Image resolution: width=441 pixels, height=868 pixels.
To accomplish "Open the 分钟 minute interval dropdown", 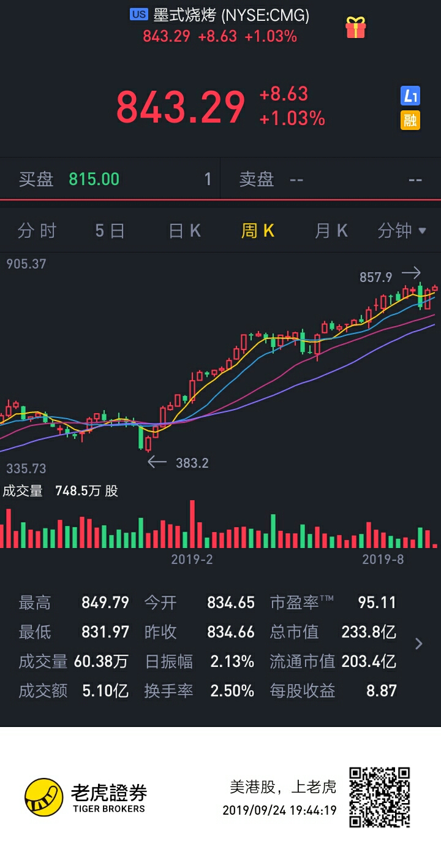I will click(x=402, y=231).
